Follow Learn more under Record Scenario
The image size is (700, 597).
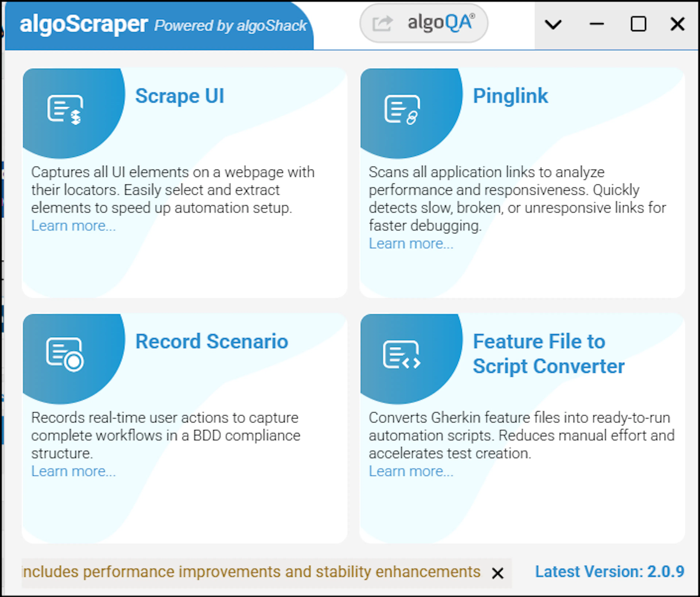(x=73, y=471)
